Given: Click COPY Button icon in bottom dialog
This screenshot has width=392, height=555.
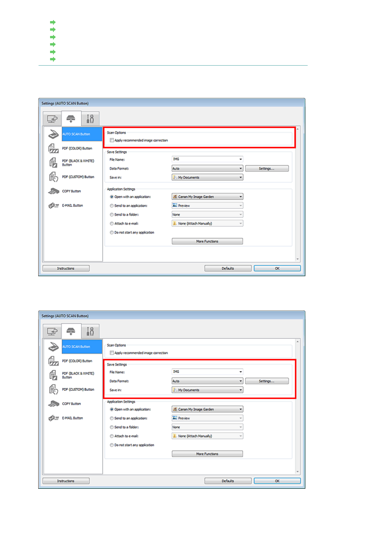Looking at the screenshot, I should pyautogui.click(x=53, y=404).
